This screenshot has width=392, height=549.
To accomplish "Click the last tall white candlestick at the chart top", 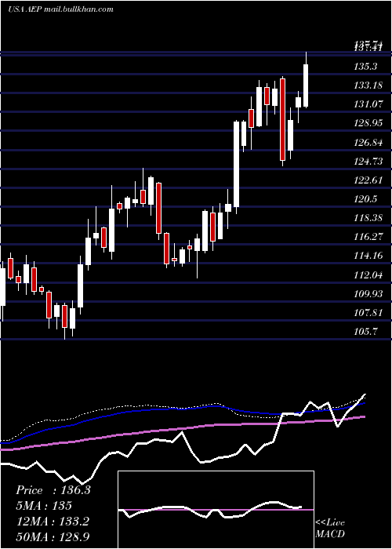I will click(306, 85).
